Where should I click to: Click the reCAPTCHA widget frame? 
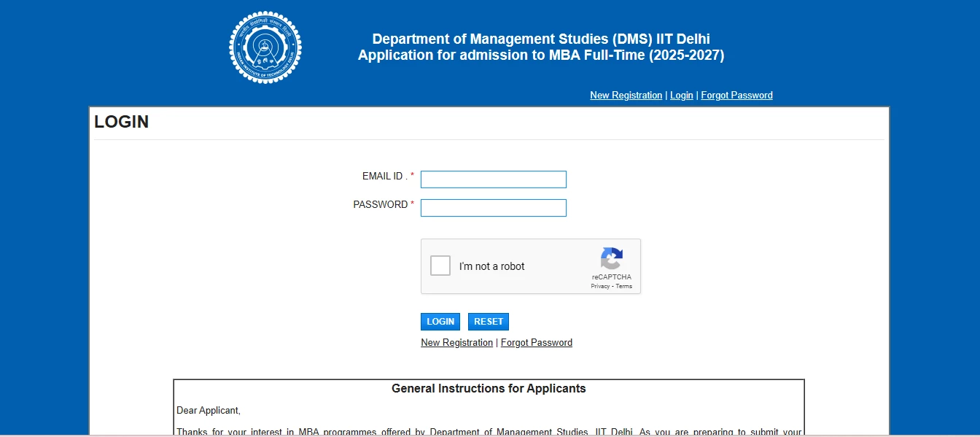tap(531, 266)
